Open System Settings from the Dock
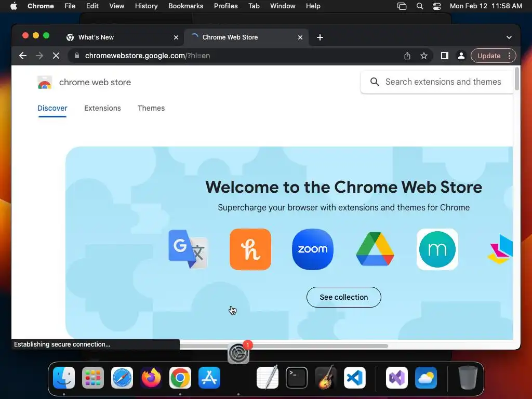This screenshot has height=399, width=532. [238, 353]
